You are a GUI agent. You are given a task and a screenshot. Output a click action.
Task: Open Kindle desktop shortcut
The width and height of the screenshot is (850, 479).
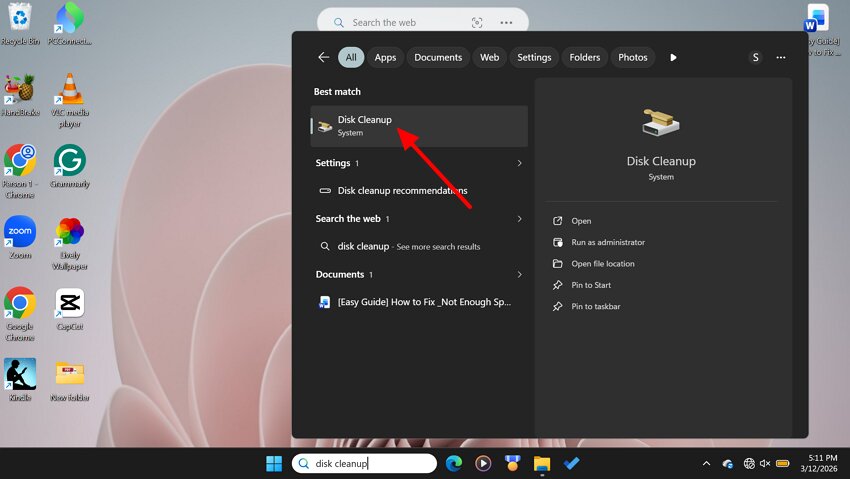tap(20, 380)
